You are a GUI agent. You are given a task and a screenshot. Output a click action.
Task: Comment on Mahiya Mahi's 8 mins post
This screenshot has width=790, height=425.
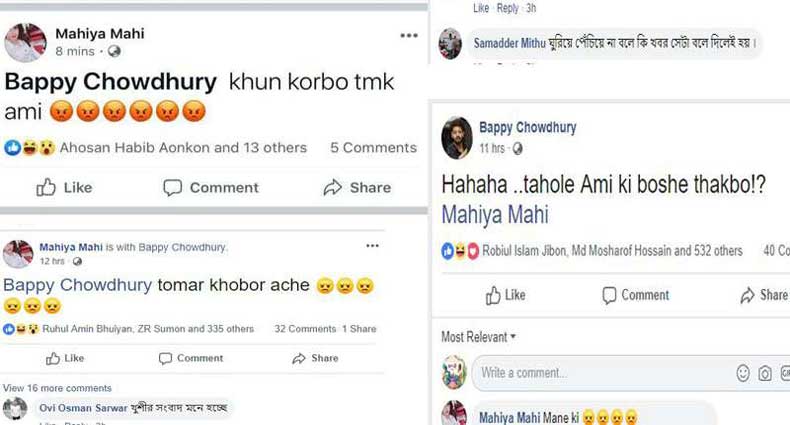coord(211,187)
